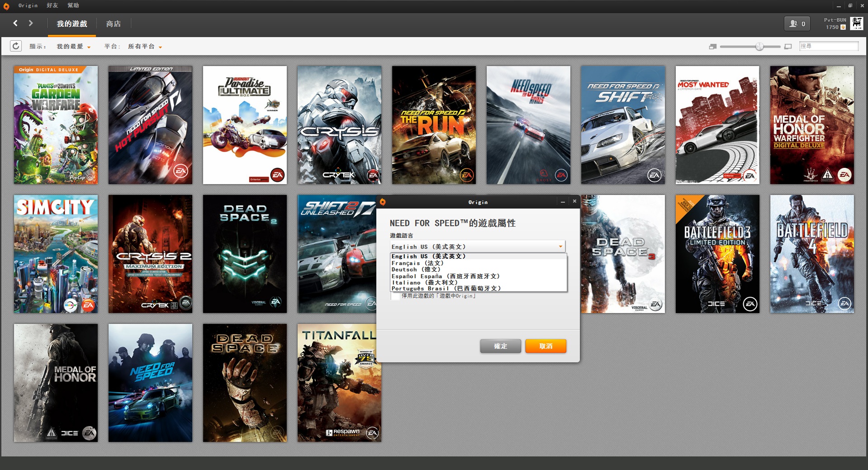Select Battlefield 3 Limited Edition cover
868x470 pixels.
717,254
